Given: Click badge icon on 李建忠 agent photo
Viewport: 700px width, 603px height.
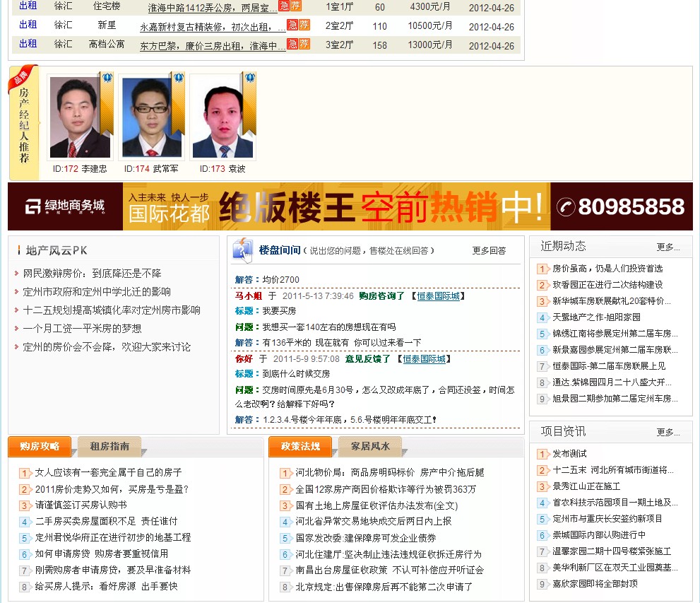Looking at the screenshot, I should [x=107, y=78].
